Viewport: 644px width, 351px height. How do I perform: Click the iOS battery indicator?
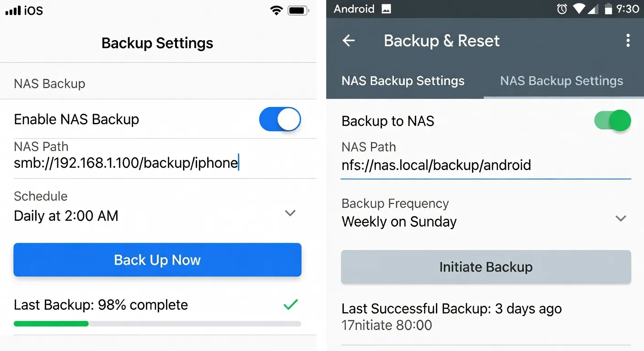pyautogui.click(x=297, y=10)
